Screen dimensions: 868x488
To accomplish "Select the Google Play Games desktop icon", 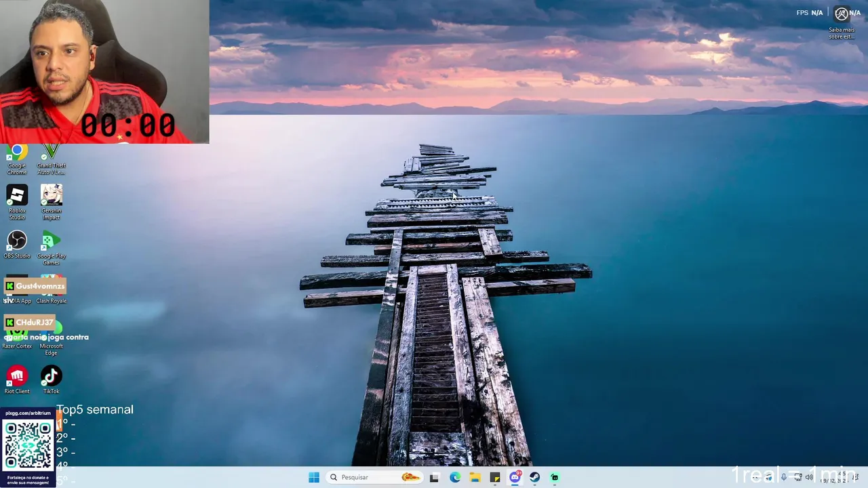I will tap(51, 247).
